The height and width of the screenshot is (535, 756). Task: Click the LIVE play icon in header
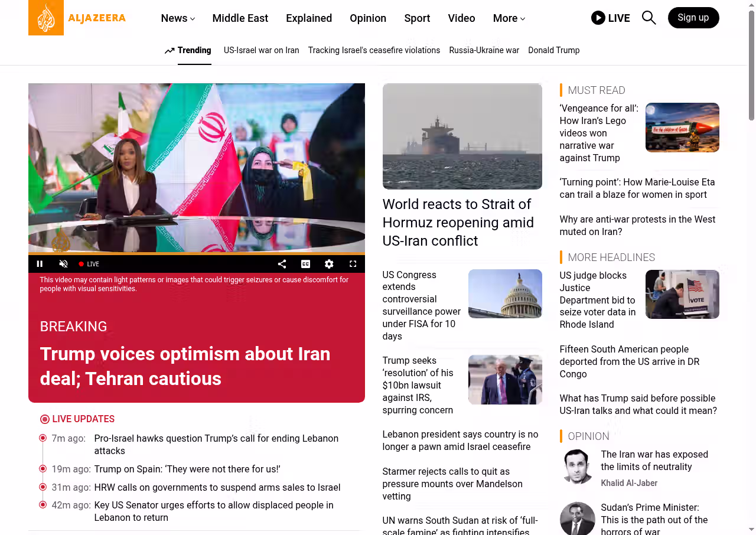(598, 18)
